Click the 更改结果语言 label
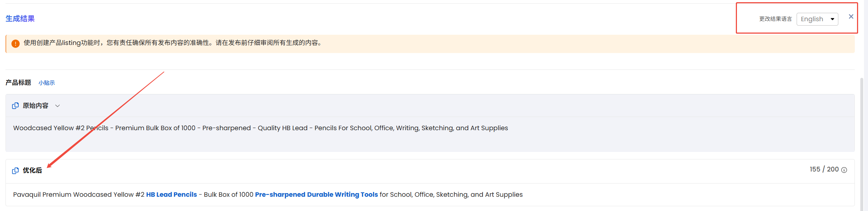Viewport: 868px width, 211px height. [775, 19]
